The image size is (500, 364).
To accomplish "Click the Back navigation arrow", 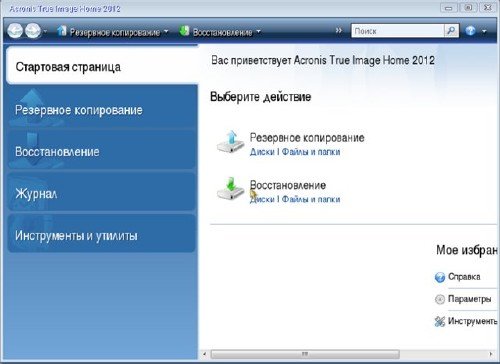I will [x=15, y=31].
